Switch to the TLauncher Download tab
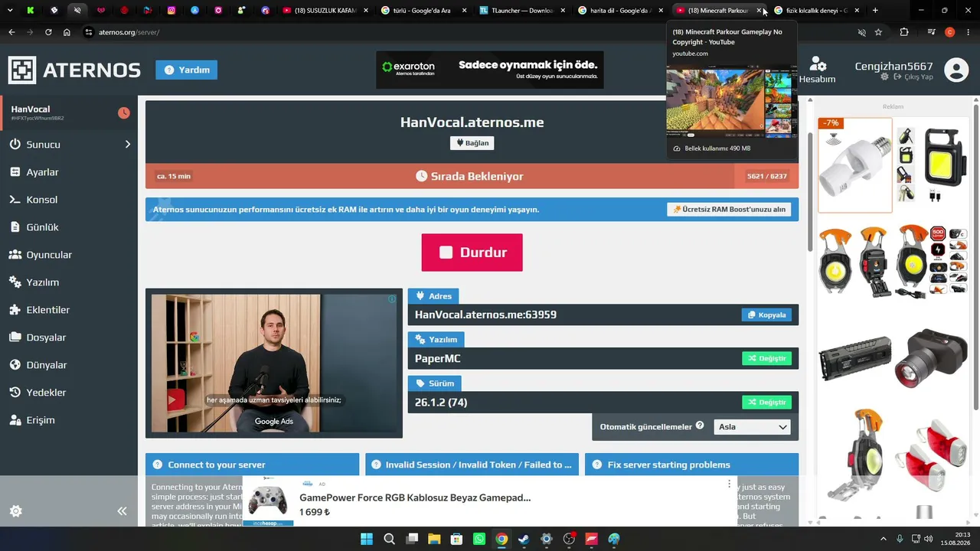Viewport: 980px width, 551px height. [x=523, y=11]
